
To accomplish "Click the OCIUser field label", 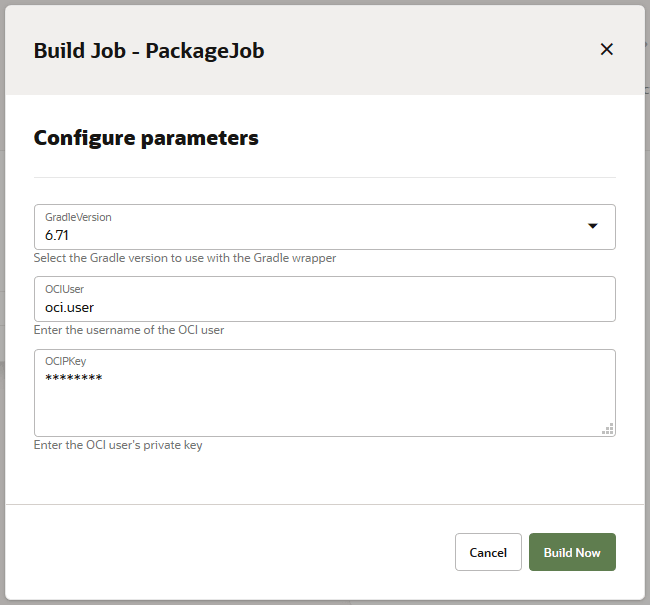I will coord(64,289).
